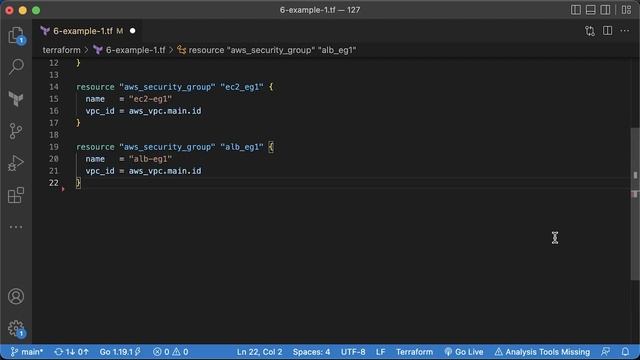Viewport: 640px width, 360px height.
Task: Click closing brace on line 22
Action: click(78, 183)
